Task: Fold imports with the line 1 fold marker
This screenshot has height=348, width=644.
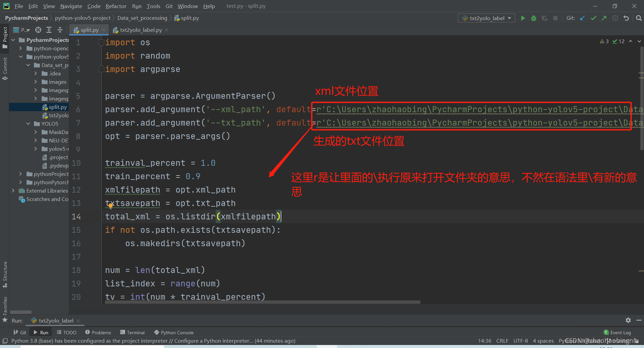Action: pos(101,43)
